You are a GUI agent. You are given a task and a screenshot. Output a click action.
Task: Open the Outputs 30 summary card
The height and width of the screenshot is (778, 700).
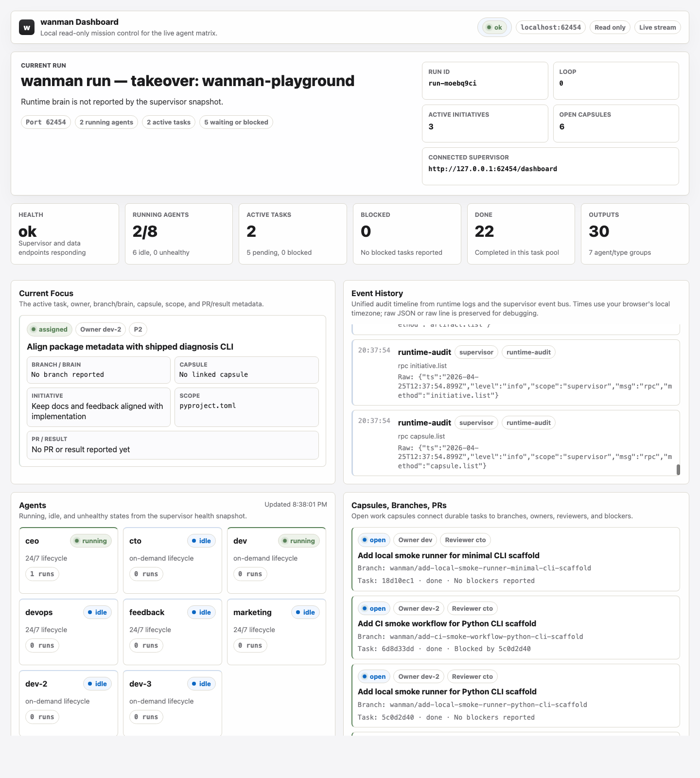tap(635, 234)
